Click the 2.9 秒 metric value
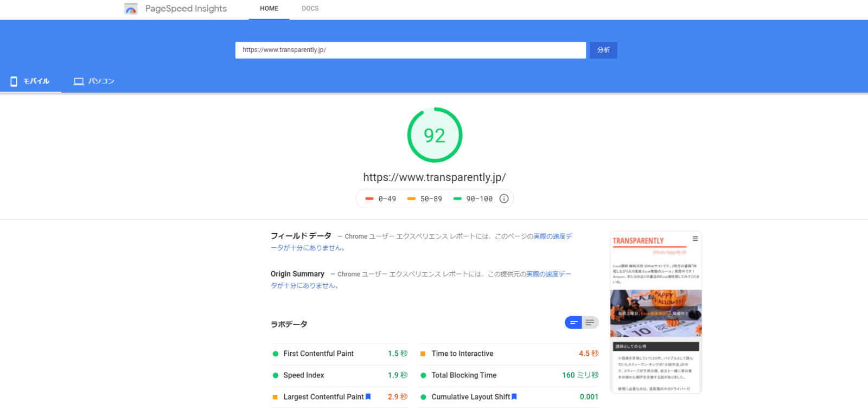868x410 pixels. (398, 397)
